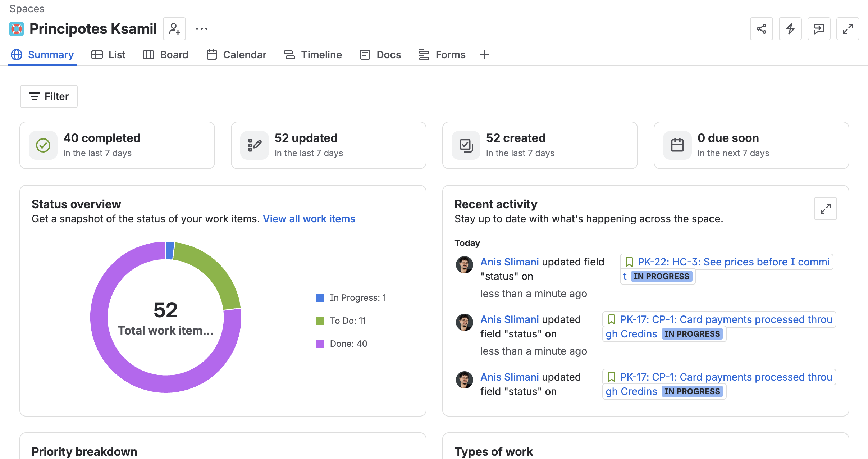Add a new view with plus icon
The width and height of the screenshot is (868, 459).
click(484, 55)
